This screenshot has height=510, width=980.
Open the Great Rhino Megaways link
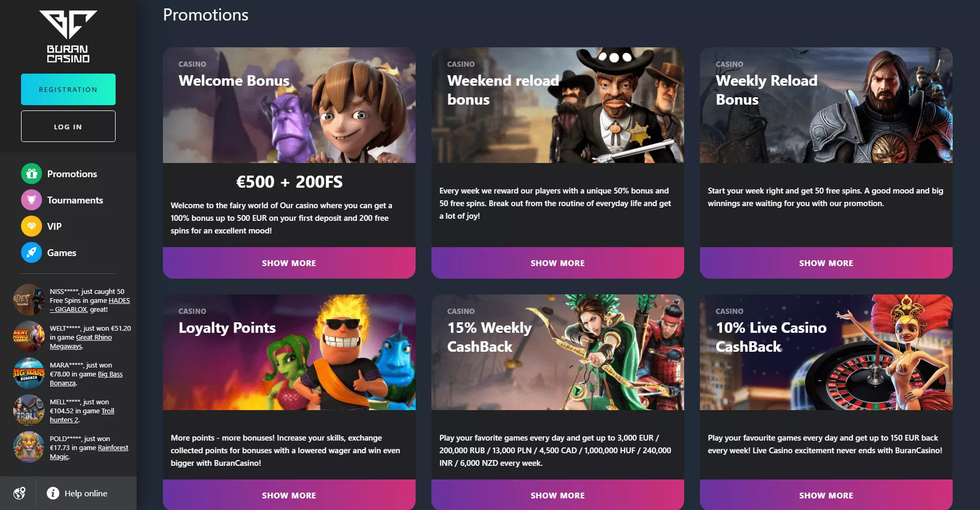[x=81, y=342]
